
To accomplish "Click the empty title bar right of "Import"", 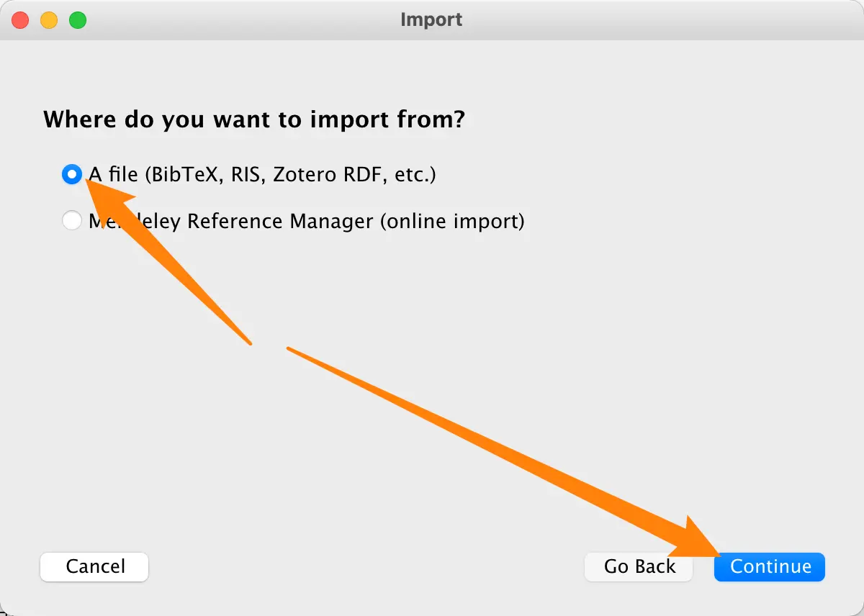I will (x=648, y=19).
